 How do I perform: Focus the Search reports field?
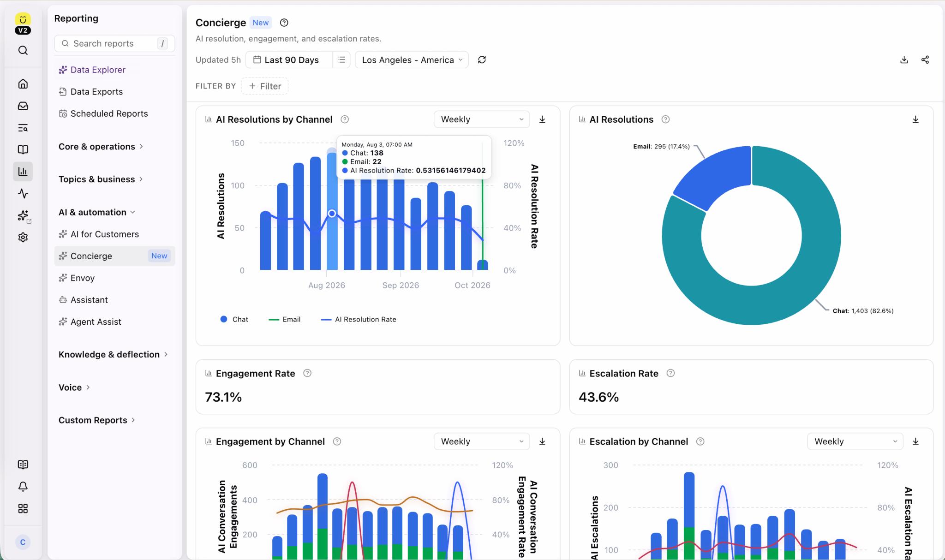[x=114, y=43]
